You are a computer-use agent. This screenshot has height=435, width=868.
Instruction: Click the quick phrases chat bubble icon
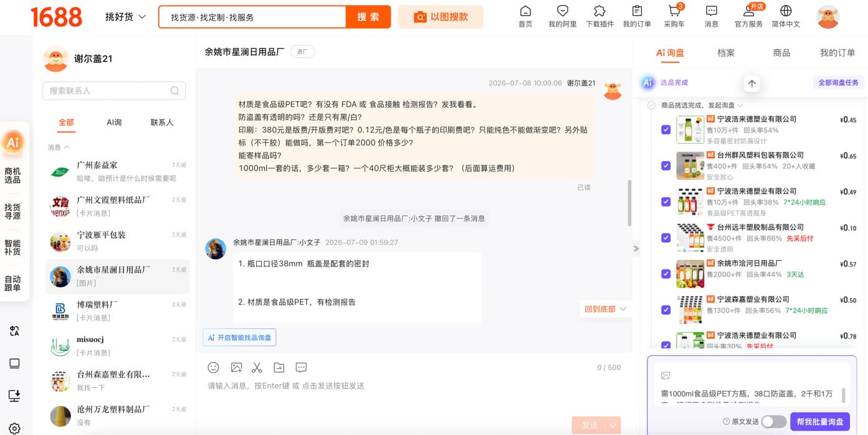pyautogui.click(x=301, y=367)
